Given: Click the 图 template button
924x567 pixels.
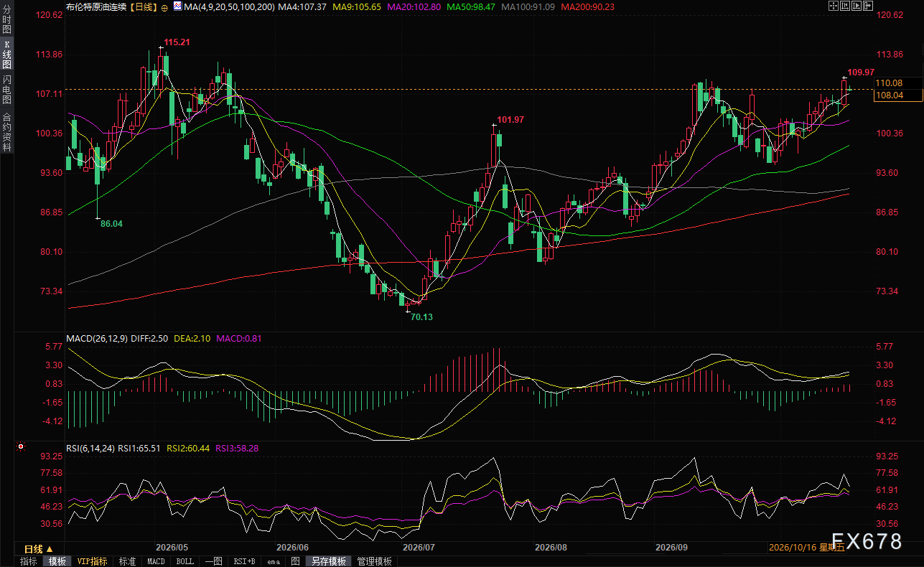Looking at the screenshot, I should (x=295, y=561).
